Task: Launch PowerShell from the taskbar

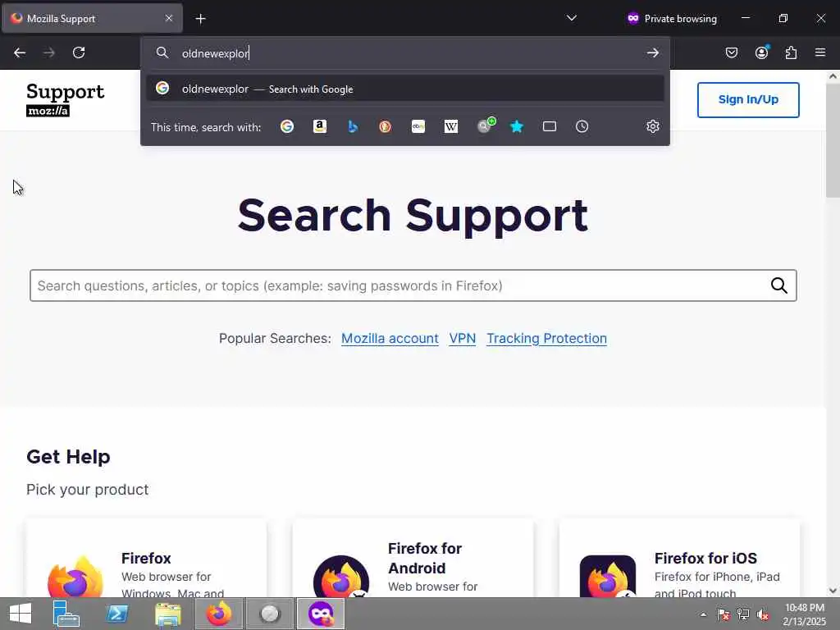Action: 117,614
